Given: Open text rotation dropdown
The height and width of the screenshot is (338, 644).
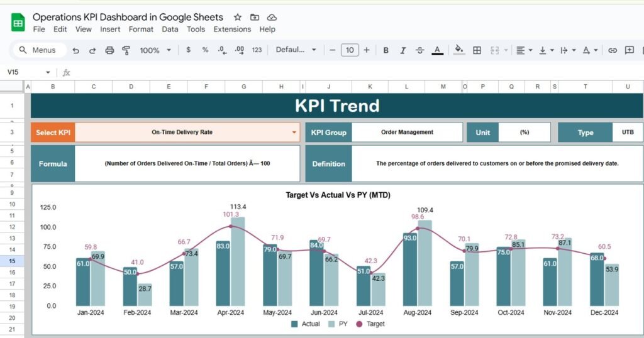Looking at the screenshot, I should (x=590, y=50).
